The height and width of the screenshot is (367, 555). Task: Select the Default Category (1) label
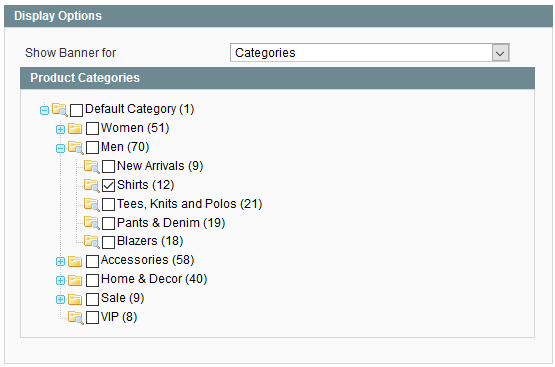tap(139, 109)
